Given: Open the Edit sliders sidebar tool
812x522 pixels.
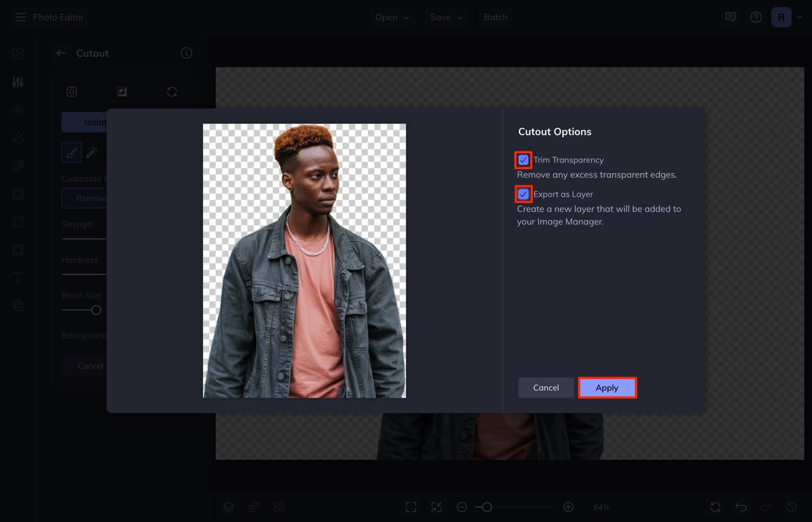Looking at the screenshot, I should click(x=18, y=82).
